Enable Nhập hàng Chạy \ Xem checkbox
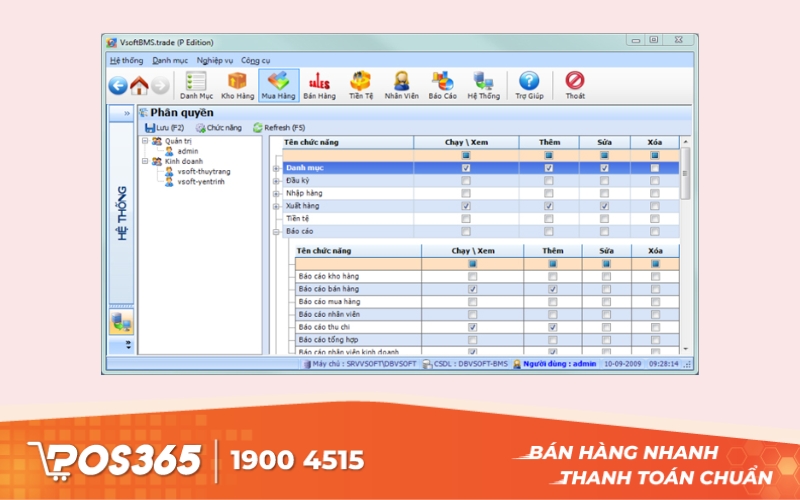800x500 pixels. pos(466,193)
